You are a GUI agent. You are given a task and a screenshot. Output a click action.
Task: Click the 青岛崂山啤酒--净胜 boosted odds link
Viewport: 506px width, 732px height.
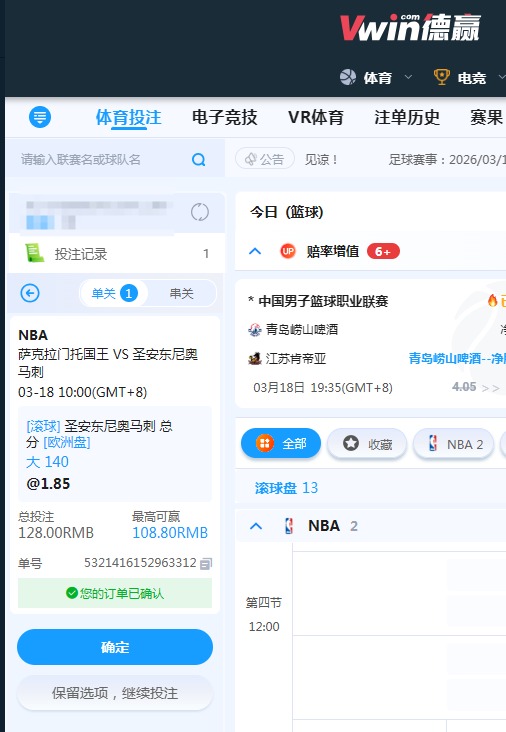tap(457, 358)
